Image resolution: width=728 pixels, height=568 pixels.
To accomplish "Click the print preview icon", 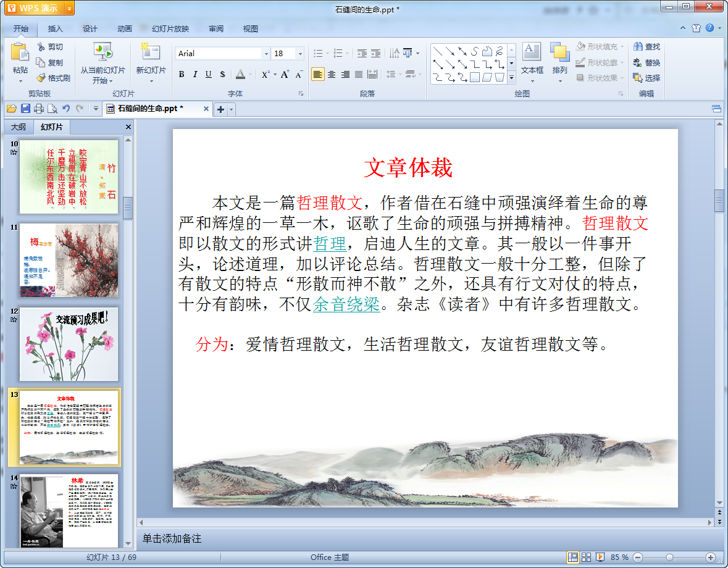I will click(52, 109).
